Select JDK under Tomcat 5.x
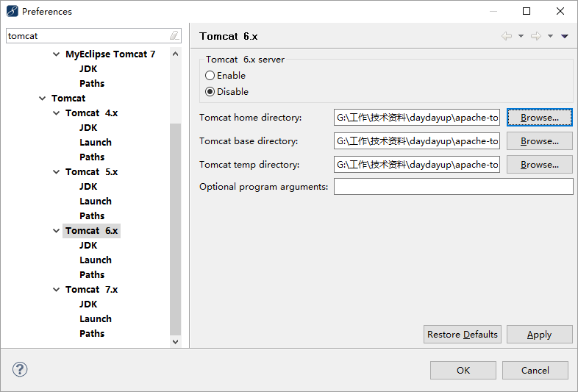578x392 pixels. [88, 187]
